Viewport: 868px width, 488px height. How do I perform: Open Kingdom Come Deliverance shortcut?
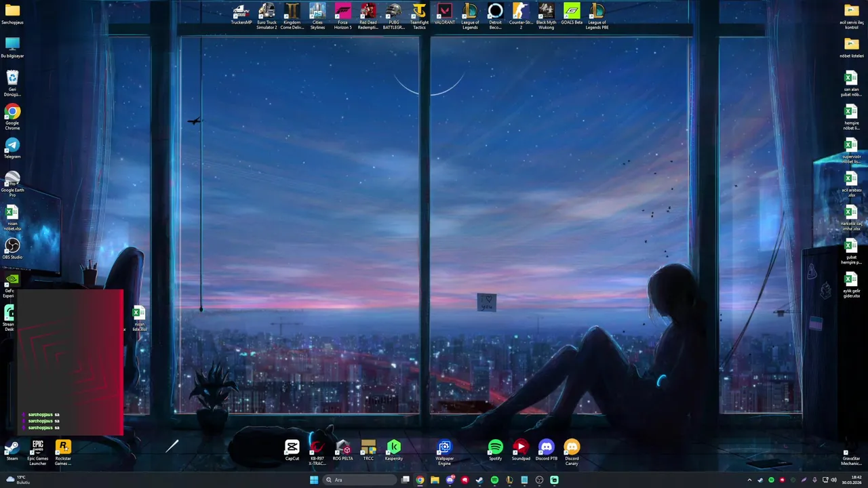point(292,16)
